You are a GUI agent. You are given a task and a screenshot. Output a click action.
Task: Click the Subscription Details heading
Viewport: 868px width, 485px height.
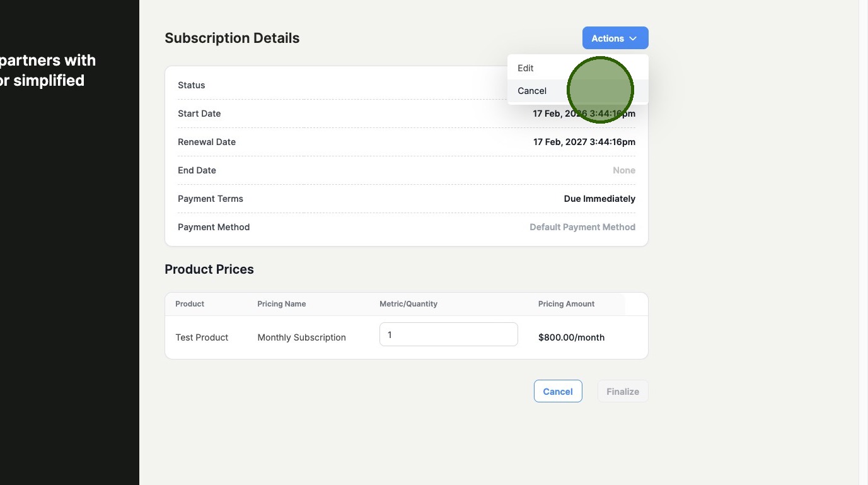pos(232,38)
